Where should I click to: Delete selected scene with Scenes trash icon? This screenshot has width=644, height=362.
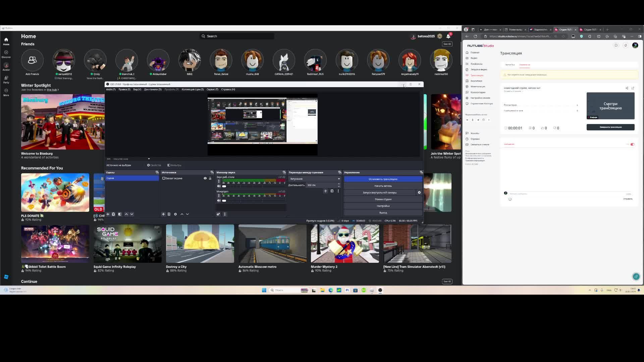click(113, 214)
